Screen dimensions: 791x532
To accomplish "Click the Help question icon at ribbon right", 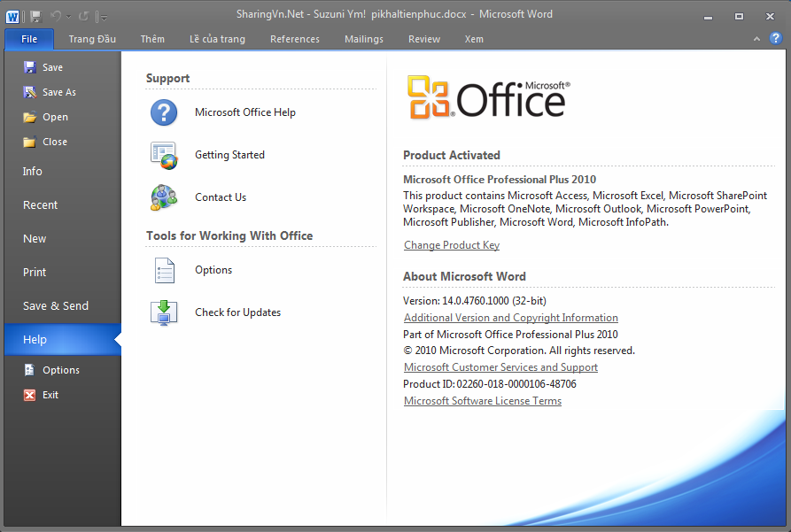I will point(775,38).
